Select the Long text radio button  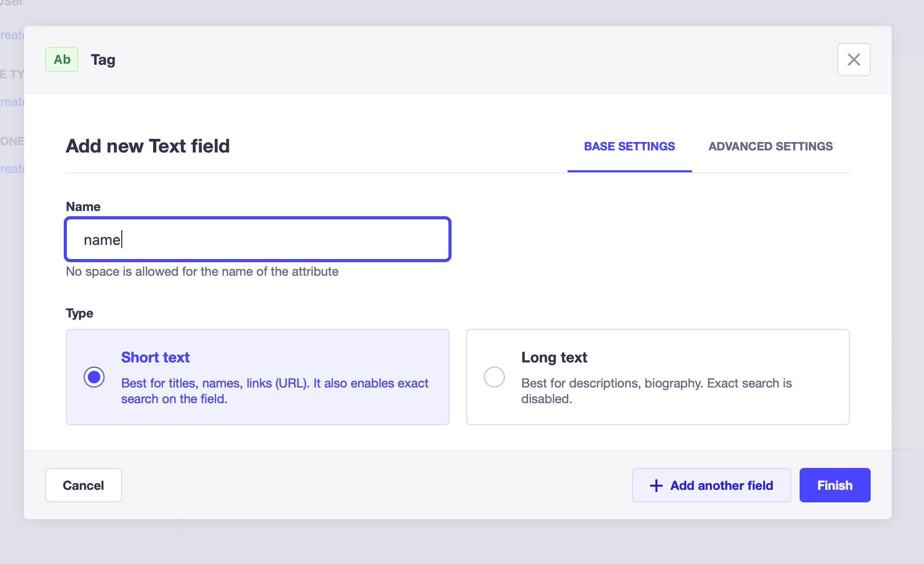pos(494,377)
